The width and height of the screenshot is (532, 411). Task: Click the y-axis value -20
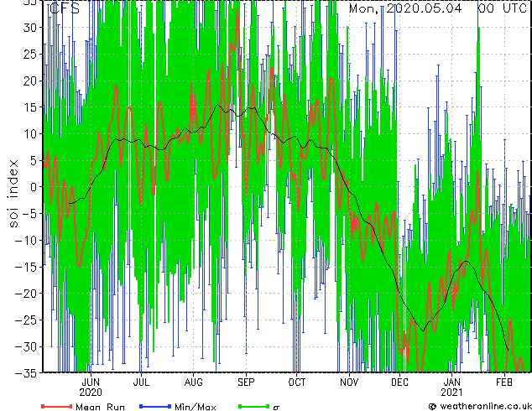[x=27, y=294]
